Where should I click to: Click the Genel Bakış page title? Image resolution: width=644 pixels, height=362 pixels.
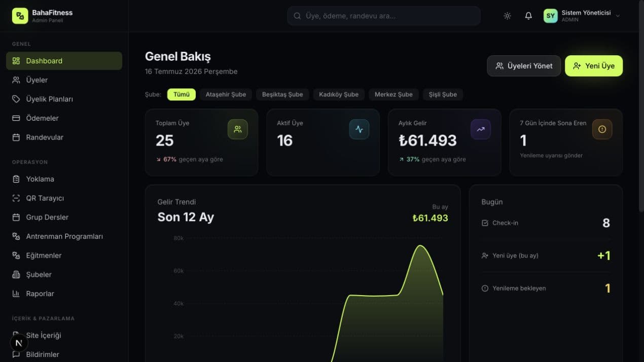tap(177, 56)
